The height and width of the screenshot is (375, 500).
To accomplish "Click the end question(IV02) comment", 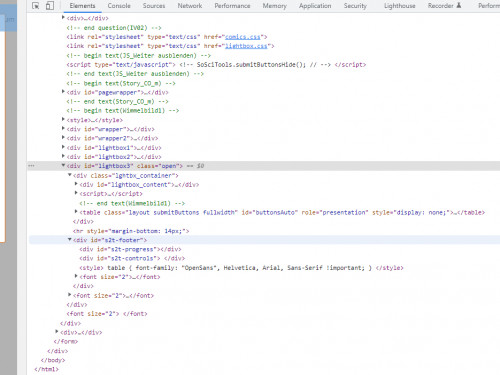I will [114, 28].
